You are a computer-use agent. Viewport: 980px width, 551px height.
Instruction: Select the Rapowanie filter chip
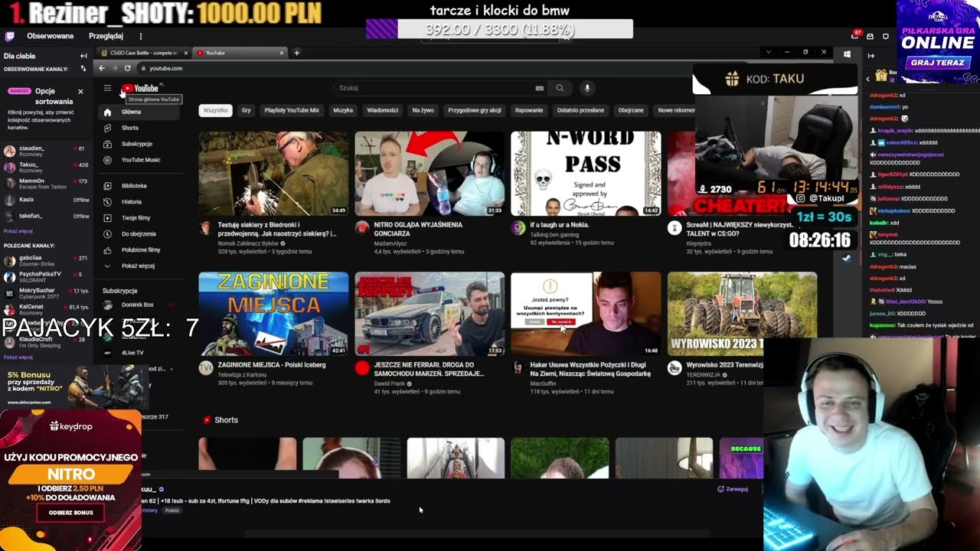pos(529,110)
